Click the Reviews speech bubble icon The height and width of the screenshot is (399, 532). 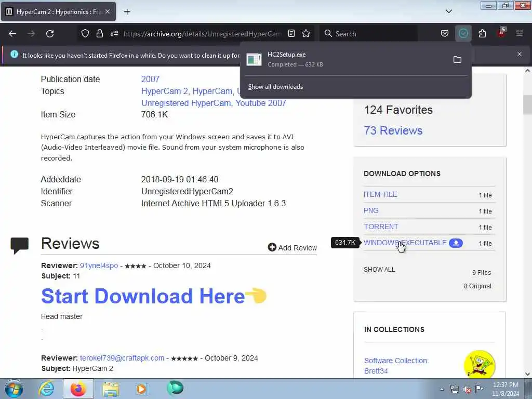coord(20,245)
